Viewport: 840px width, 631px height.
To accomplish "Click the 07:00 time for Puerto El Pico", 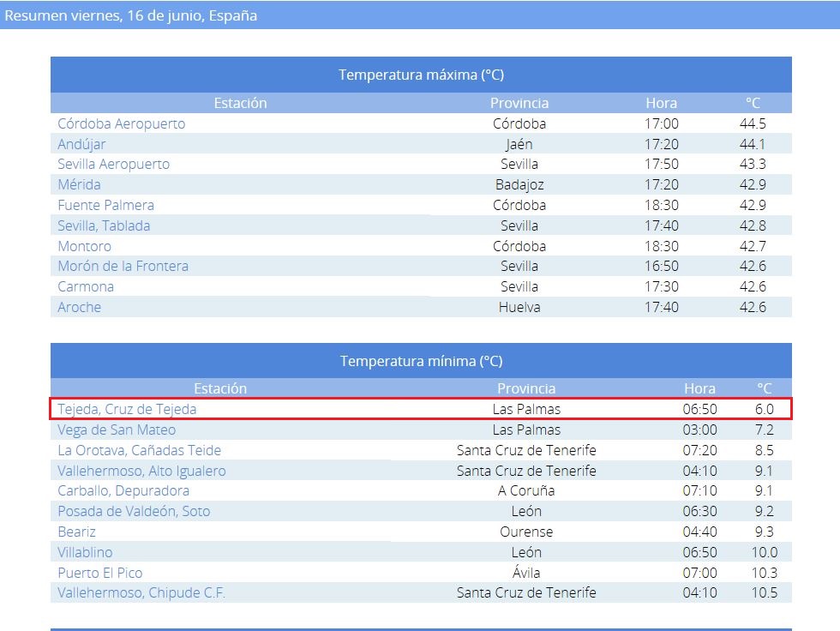I will [699, 573].
